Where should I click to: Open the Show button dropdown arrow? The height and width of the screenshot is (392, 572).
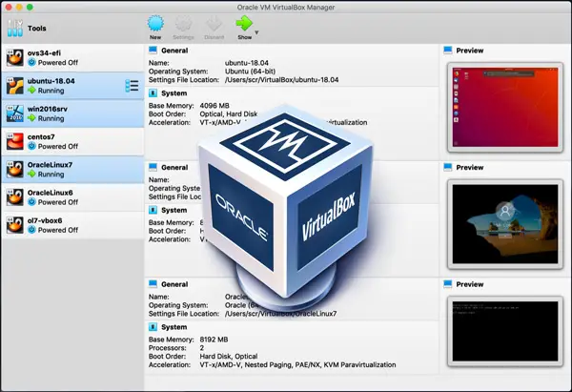256,32
